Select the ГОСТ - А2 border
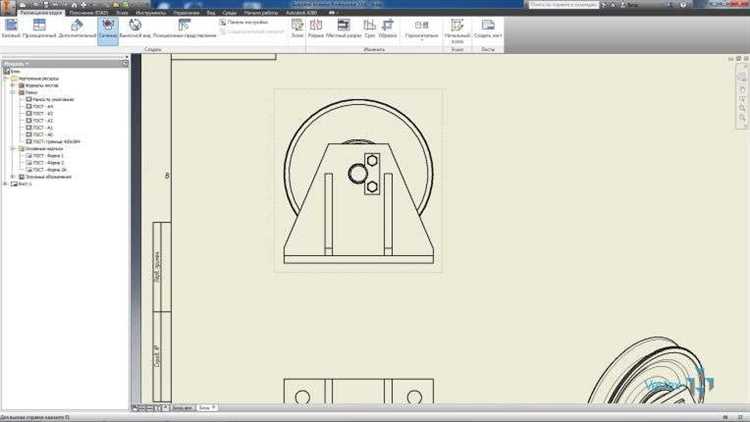 pos(40,121)
